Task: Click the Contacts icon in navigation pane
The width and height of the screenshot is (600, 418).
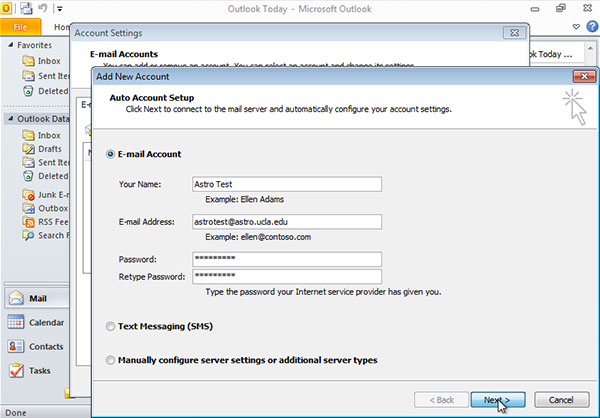Action: tap(16, 346)
